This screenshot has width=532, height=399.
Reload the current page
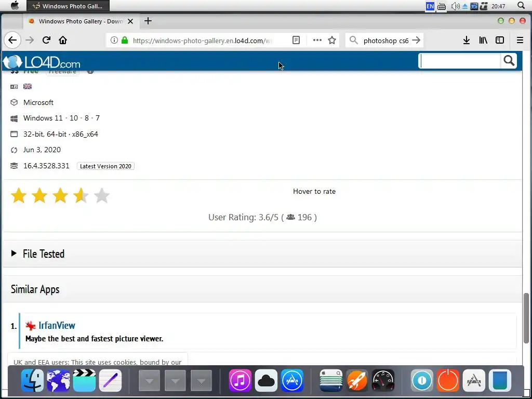tap(46, 41)
